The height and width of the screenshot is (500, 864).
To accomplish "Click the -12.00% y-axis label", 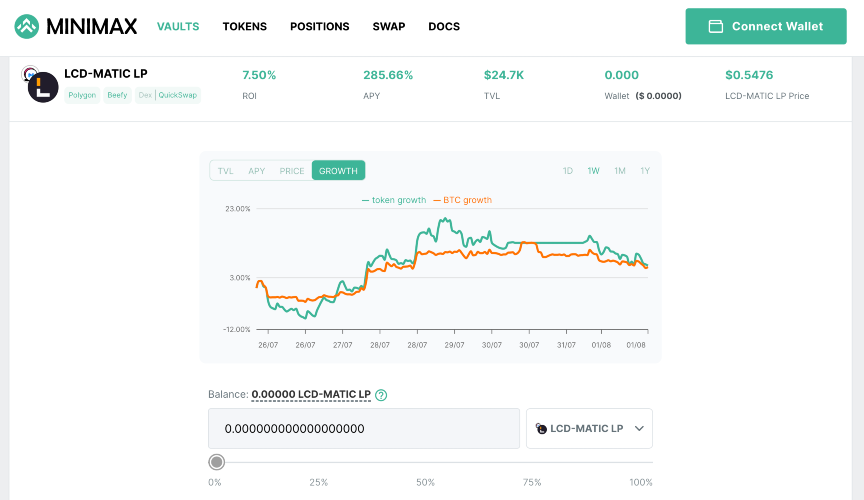I will 236,330.
